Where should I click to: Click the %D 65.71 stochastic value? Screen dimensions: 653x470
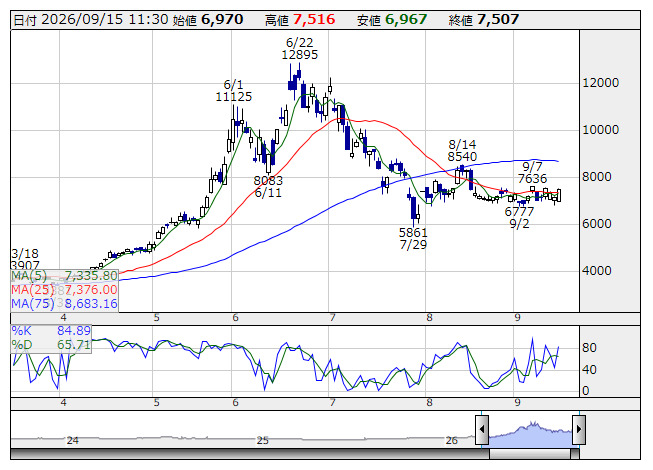tap(51, 345)
